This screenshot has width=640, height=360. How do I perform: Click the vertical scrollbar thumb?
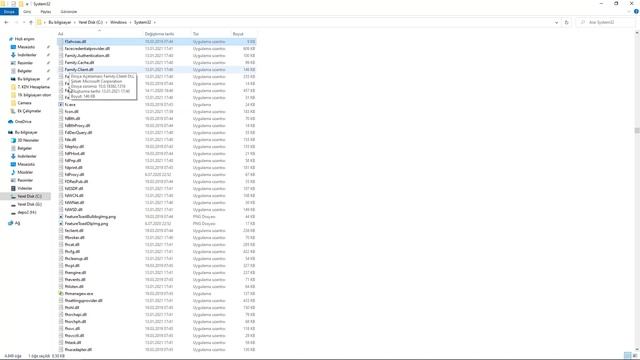pos(637,131)
